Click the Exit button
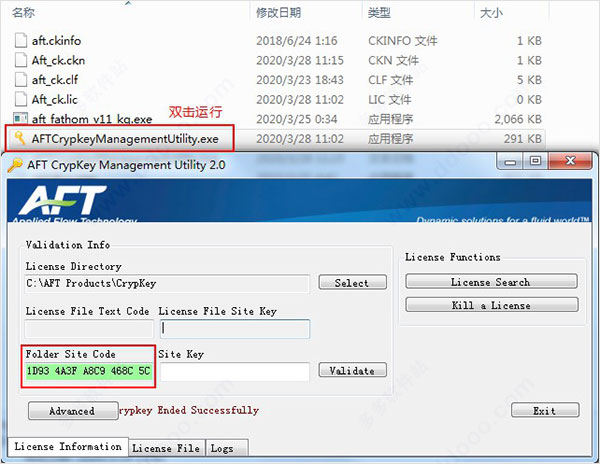Viewport: 600px width, 464px height. 545,410
